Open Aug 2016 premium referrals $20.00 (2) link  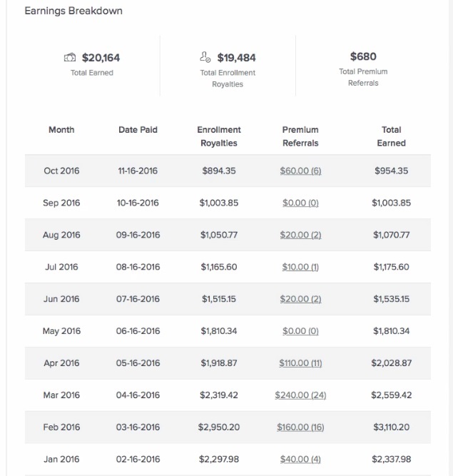300,235
